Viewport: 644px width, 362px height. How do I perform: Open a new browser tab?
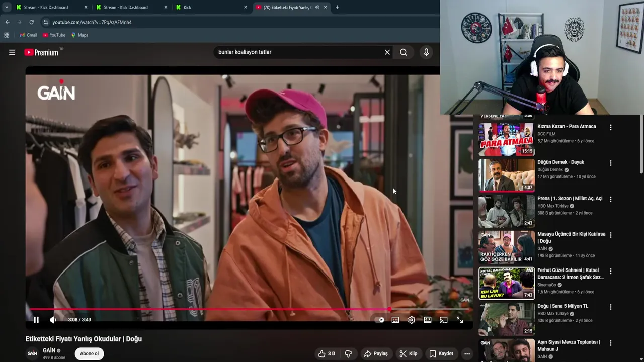(337, 7)
